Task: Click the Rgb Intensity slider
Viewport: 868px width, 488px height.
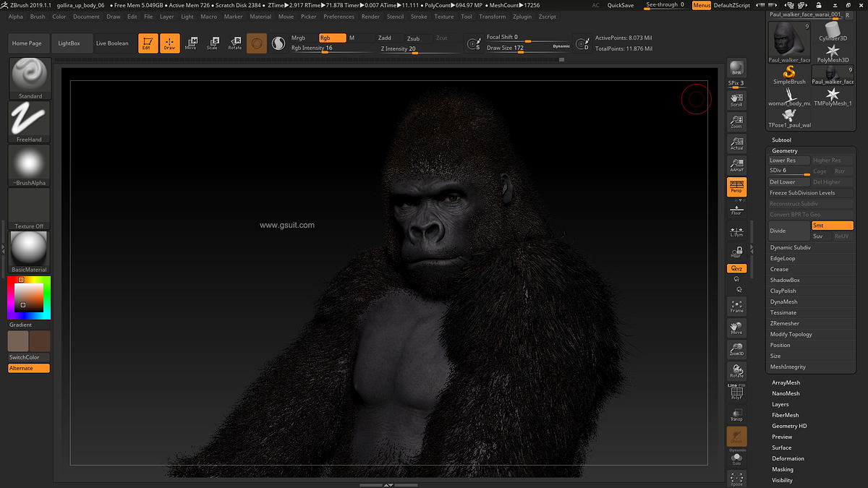Action: (x=332, y=48)
